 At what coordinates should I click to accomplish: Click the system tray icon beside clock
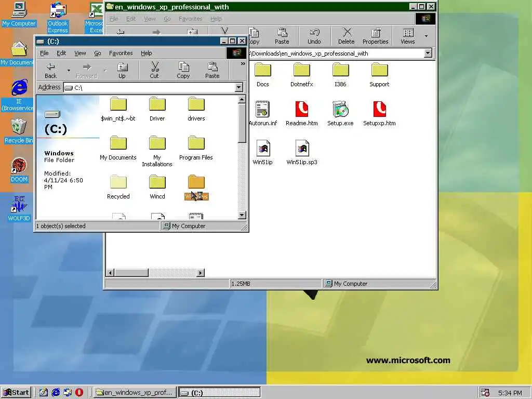coord(485,393)
